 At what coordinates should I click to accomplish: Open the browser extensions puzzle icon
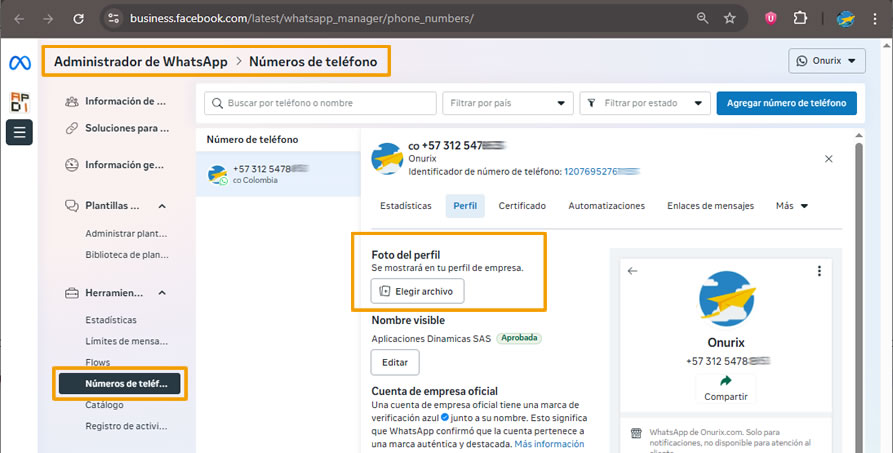click(x=800, y=18)
